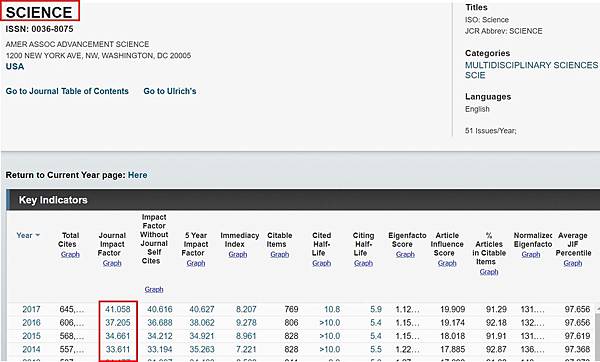Screen dimensions: 600x362
Task: Click article influence score 17.885
Action: pos(453,349)
